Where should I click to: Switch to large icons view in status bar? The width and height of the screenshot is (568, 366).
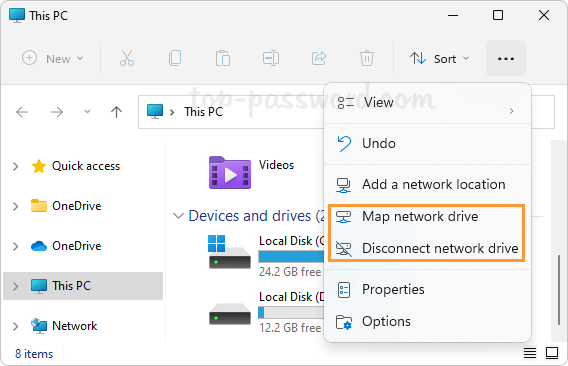[552, 353]
